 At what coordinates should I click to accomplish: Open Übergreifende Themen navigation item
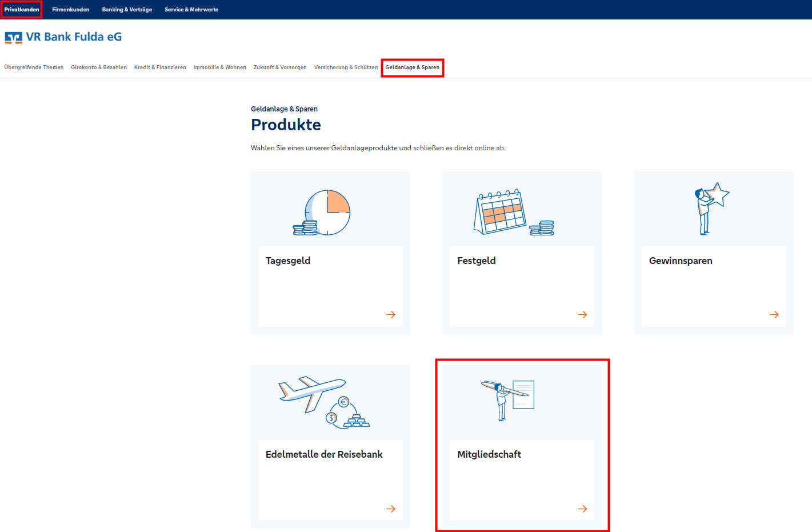pyautogui.click(x=34, y=67)
